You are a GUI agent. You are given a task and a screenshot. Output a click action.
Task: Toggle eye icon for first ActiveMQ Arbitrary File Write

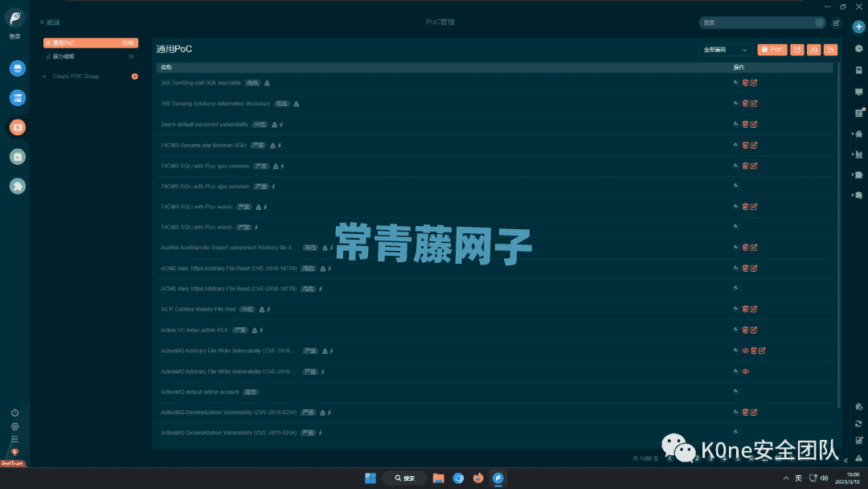pos(745,351)
